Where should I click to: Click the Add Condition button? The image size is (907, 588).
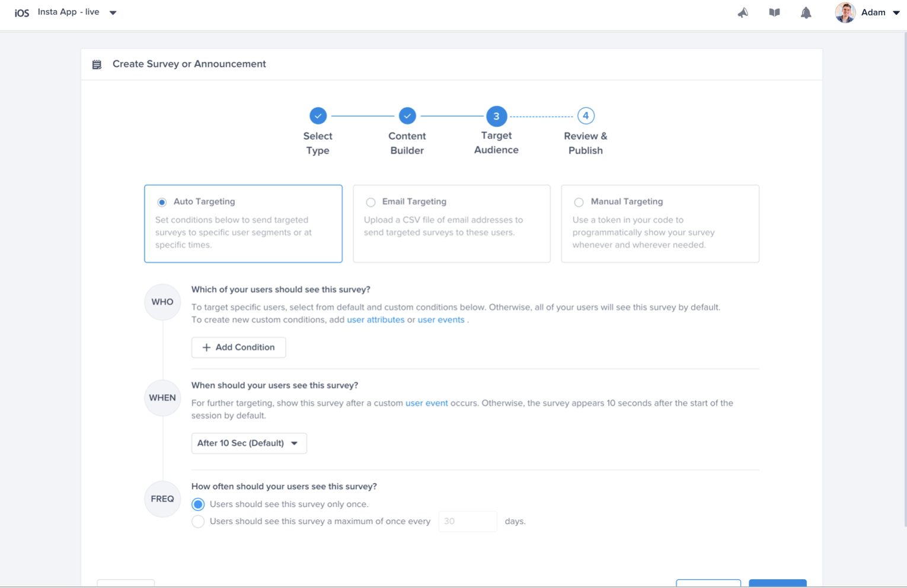click(x=238, y=347)
